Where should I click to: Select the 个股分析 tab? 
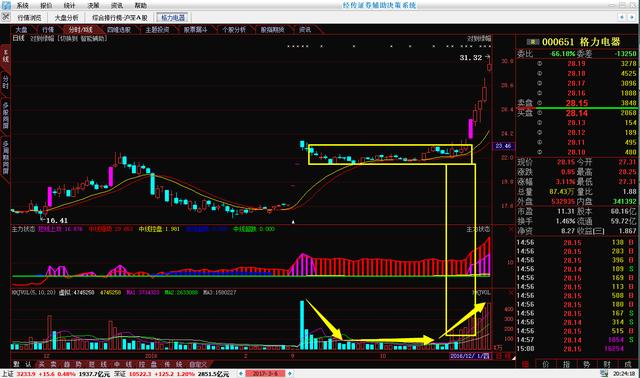coord(234,30)
